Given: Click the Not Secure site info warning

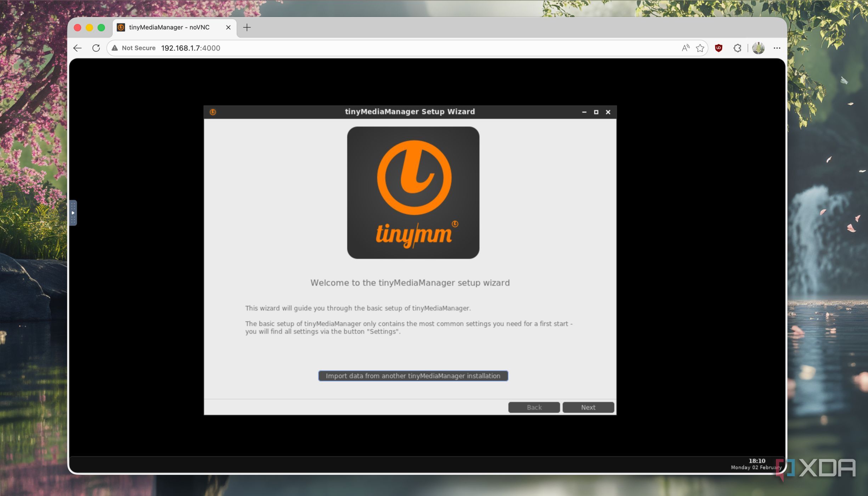Looking at the screenshot, I should [x=134, y=48].
